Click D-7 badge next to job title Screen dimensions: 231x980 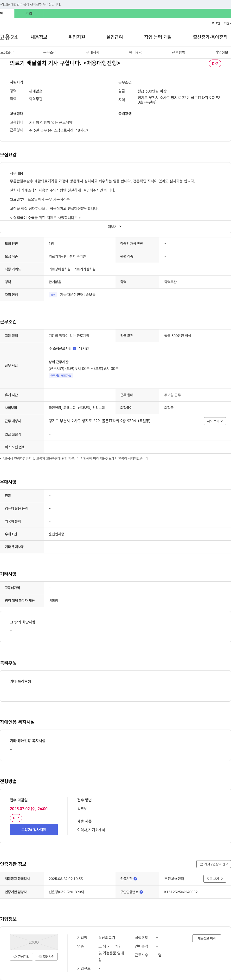point(215,64)
